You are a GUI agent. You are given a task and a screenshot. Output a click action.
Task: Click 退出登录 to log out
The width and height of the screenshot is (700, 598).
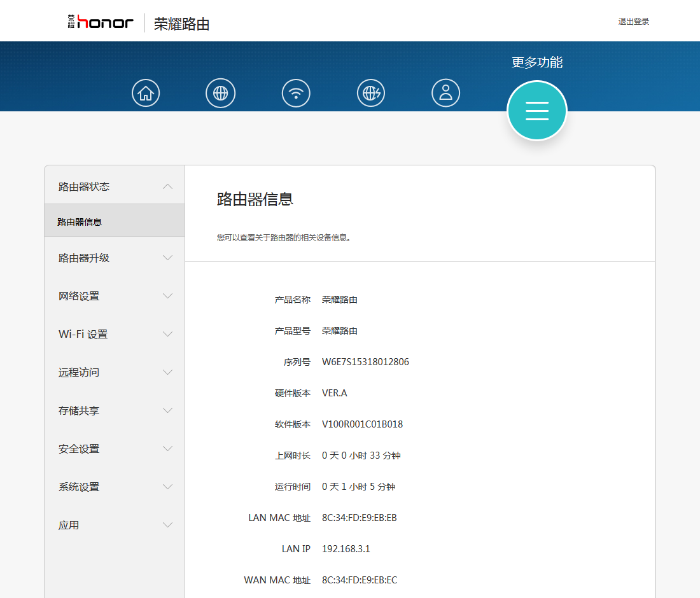coord(633,22)
